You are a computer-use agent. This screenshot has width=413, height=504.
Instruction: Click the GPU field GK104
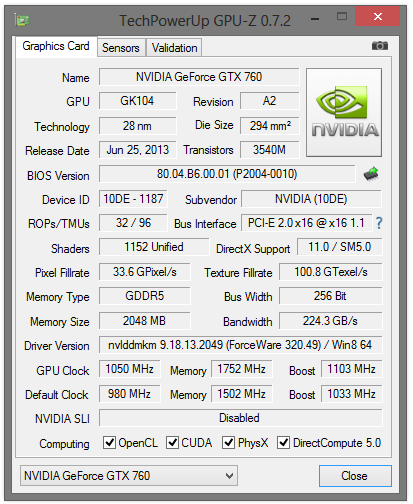[137, 101]
